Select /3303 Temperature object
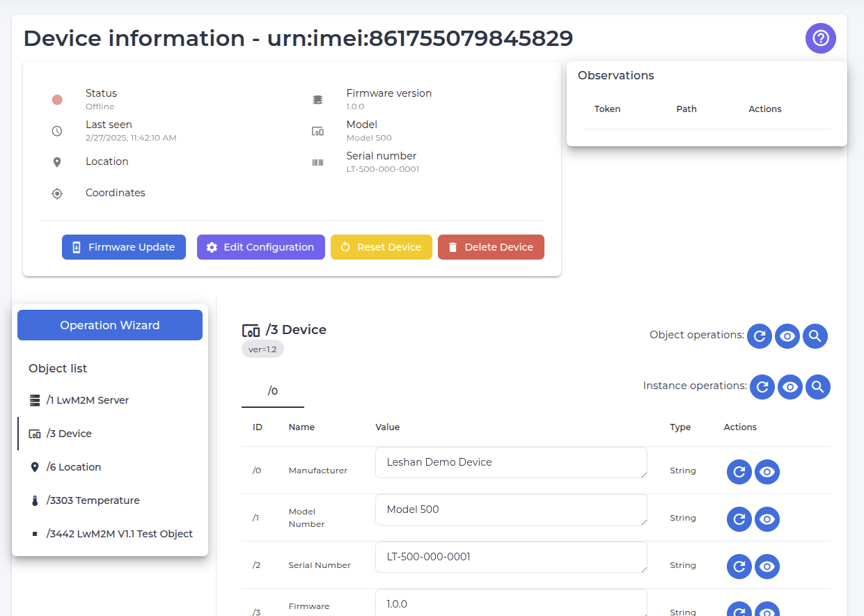This screenshot has height=616, width=864. click(x=93, y=500)
